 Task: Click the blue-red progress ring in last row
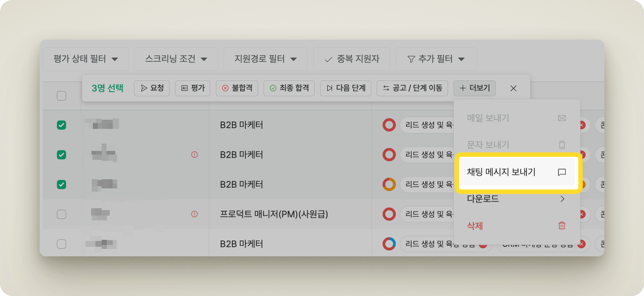click(389, 244)
